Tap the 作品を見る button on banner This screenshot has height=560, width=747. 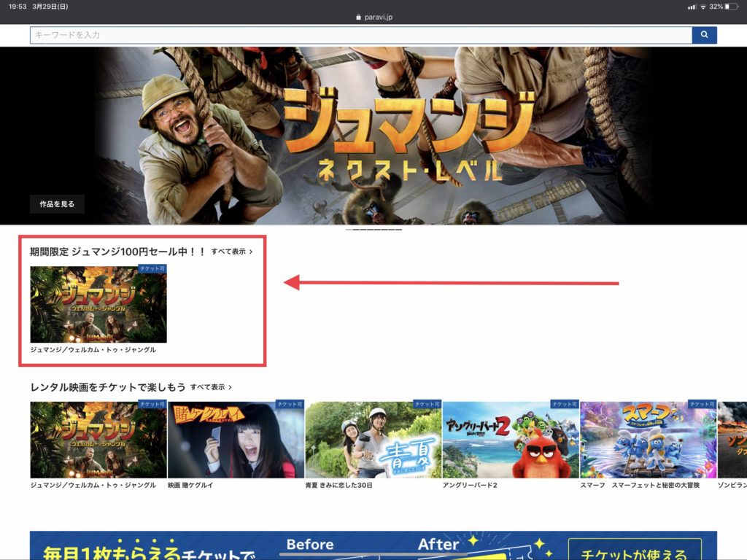point(57,204)
